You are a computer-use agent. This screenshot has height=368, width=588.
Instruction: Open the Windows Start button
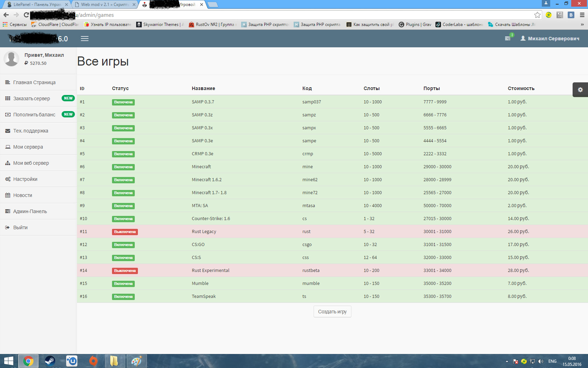tap(8, 361)
